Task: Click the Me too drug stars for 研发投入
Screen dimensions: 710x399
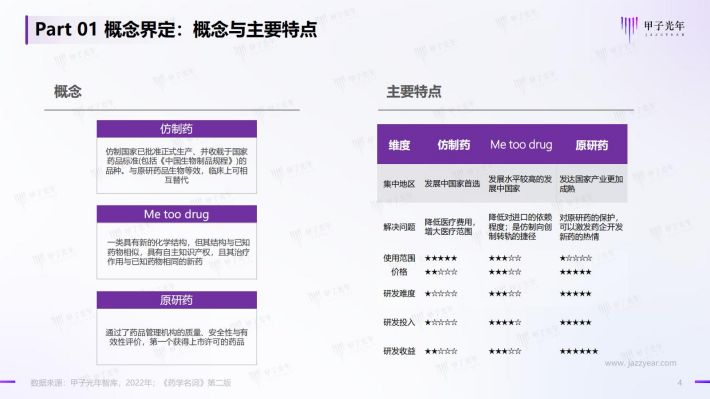Action: click(x=505, y=323)
